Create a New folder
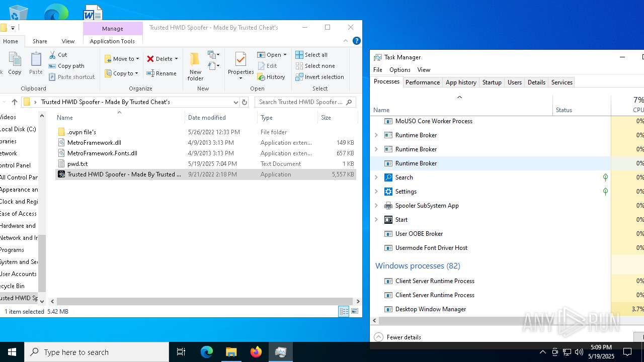 195,66
